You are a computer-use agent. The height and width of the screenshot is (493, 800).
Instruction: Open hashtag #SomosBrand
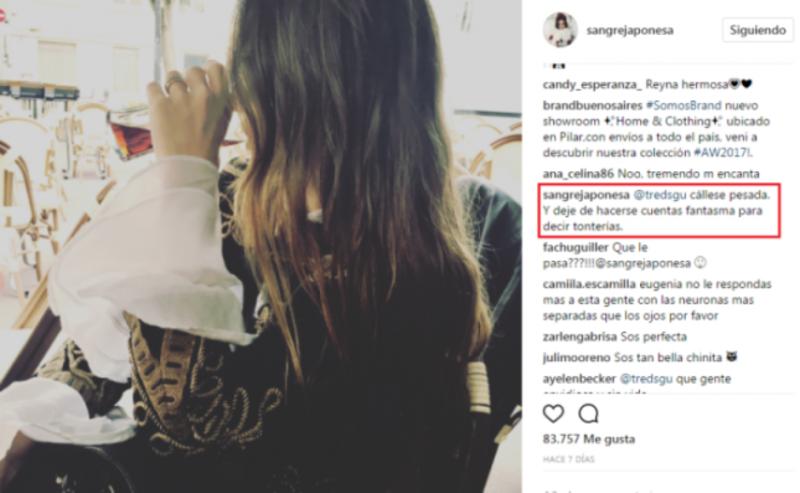[x=684, y=106]
